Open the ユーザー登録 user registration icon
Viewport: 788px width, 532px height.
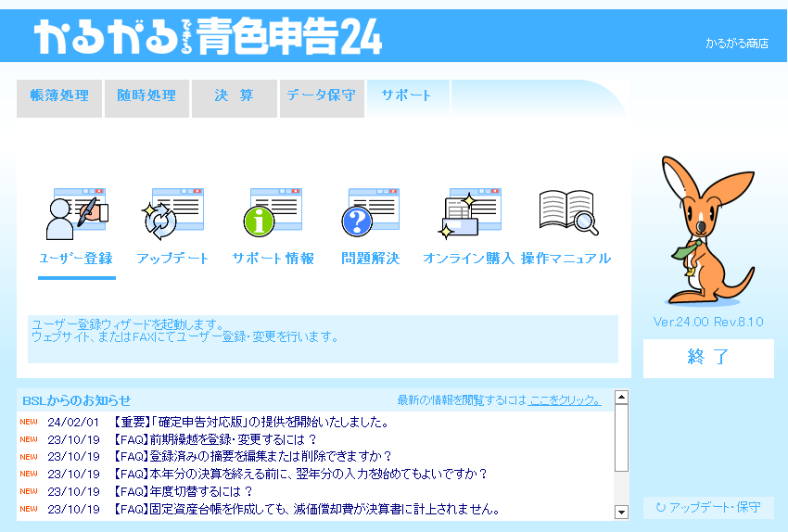click(77, 214)
